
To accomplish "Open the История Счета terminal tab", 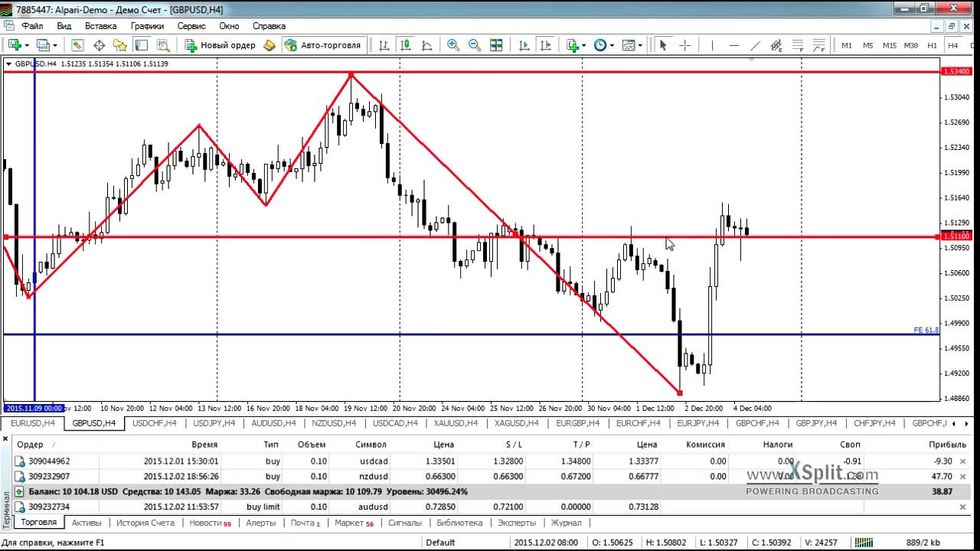I will (145, 523).
